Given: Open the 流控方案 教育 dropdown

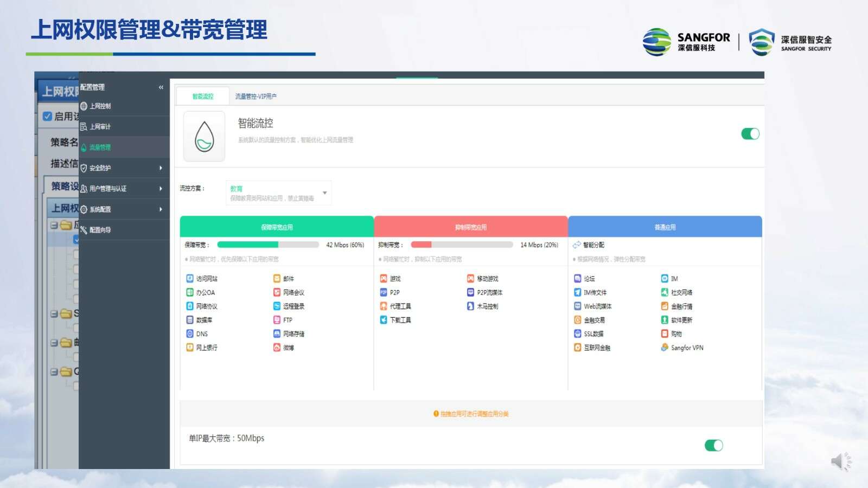Looking at the screenshot, I should 278,193.
